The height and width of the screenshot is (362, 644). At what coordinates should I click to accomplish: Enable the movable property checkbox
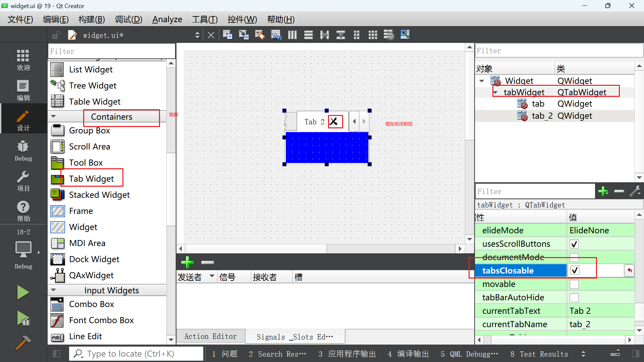tap(574, 284)
